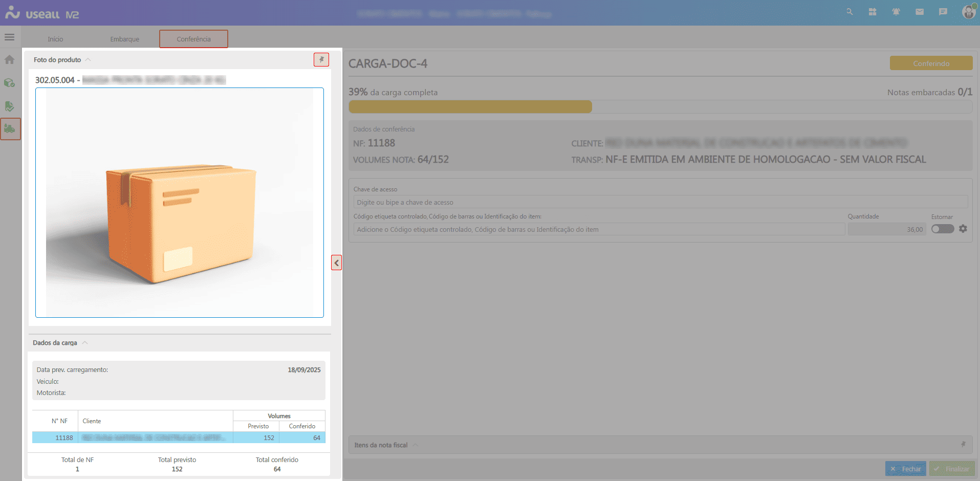Toggle the Estornar switch

(x=942, y=229)
